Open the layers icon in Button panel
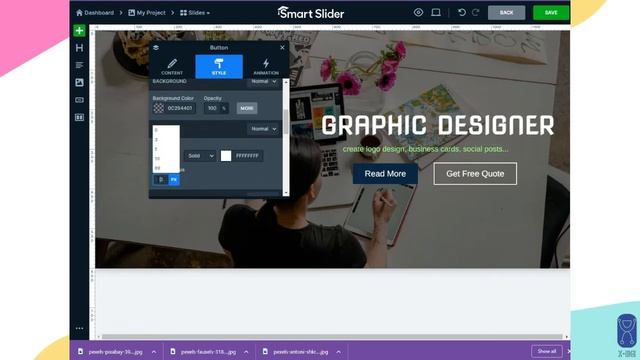 [x=156, y=48]
